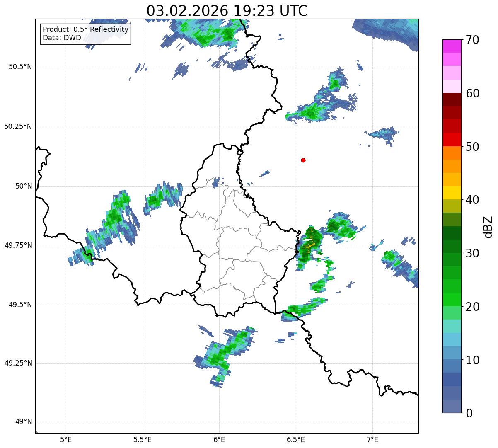Click the "dBZ" colorbar label
This screenshot has height=448, width=498.
click(x=488, y=227)
